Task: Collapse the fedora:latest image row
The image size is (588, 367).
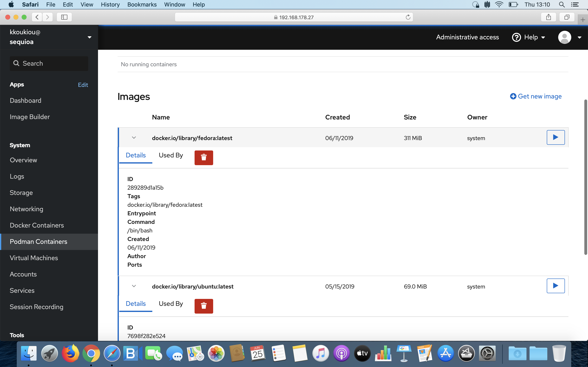Action: tap(134, 138)
